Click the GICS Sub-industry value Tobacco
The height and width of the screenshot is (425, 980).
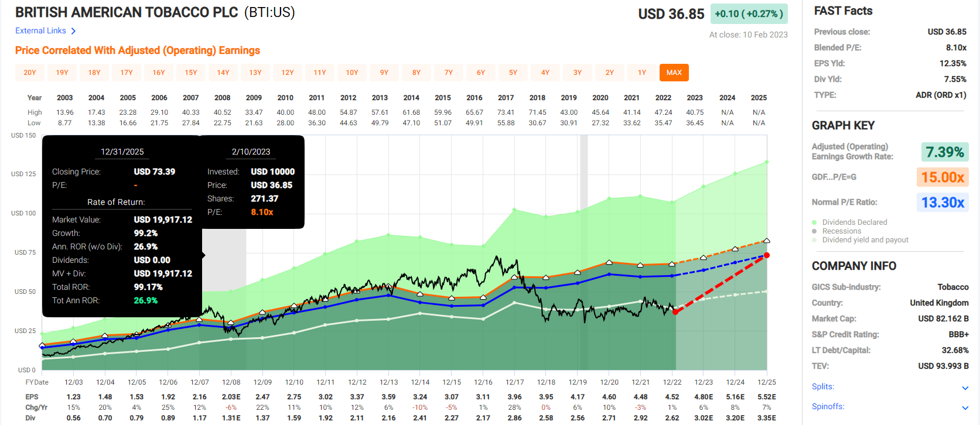[953, 287]
